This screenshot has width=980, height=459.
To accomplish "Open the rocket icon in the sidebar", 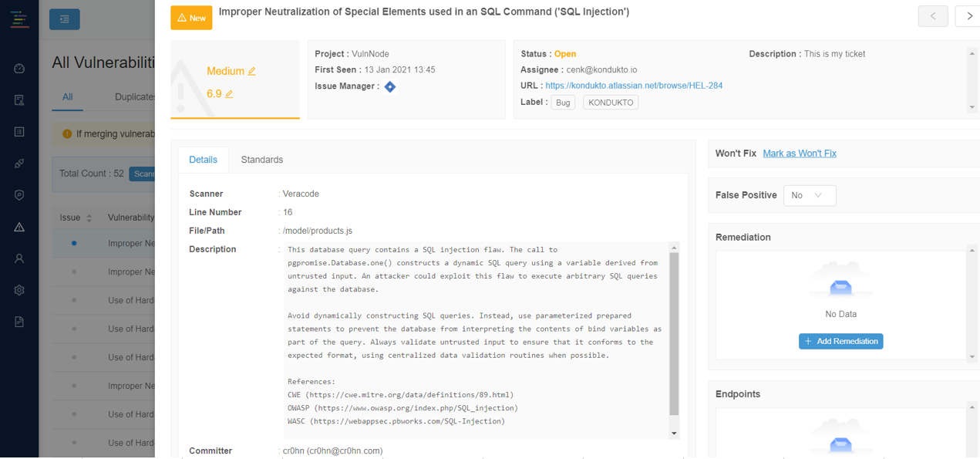I will pos(19,164).
